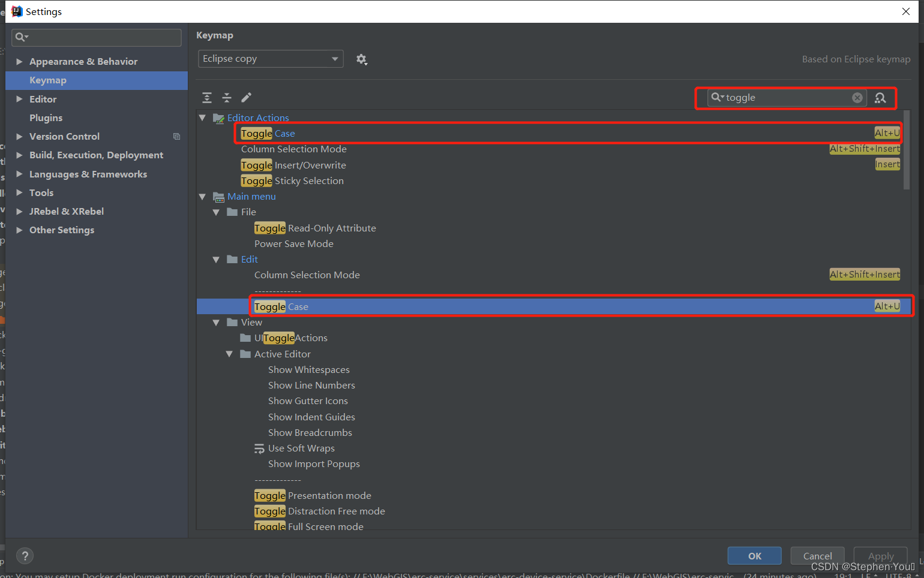Select Column Selection Mode under Editor Actions
Image resolution: width=924 pixels, height=578 pixels.
click(x=294, y=149)
